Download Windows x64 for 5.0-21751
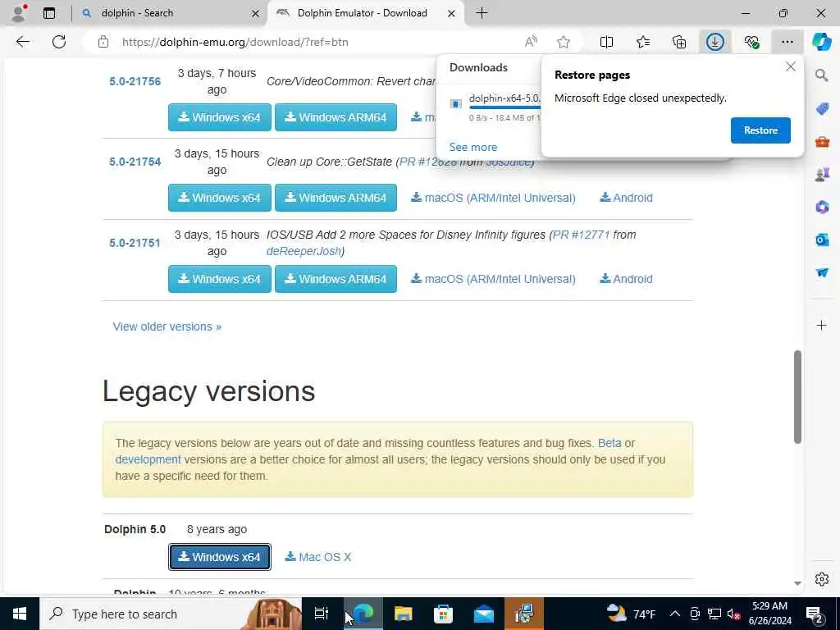Image resolution: width=840 pixels, height=630 pixels. pos(220,279)
